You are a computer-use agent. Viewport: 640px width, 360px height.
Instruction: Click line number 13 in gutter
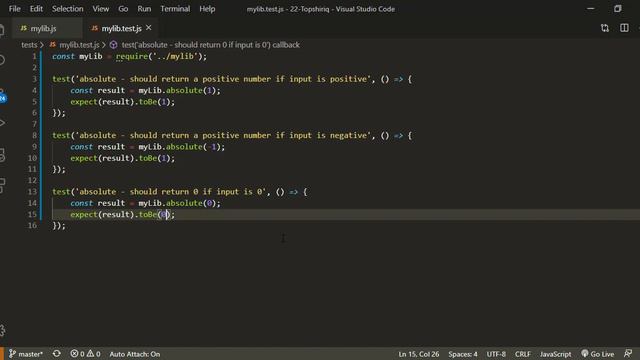pyautogui.click(x=32, y=191)
